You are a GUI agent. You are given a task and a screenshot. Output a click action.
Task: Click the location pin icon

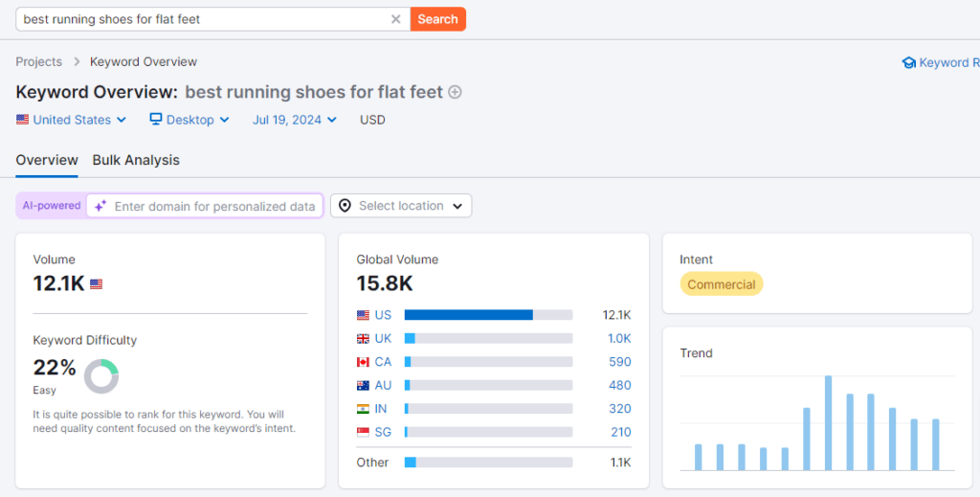[345, 206]
